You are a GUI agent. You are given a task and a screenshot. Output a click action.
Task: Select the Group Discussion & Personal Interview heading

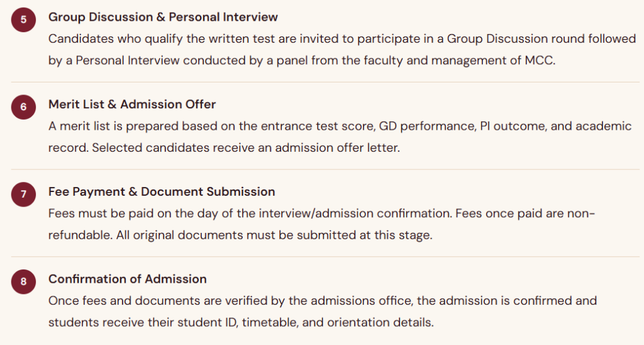click(163, 17)
